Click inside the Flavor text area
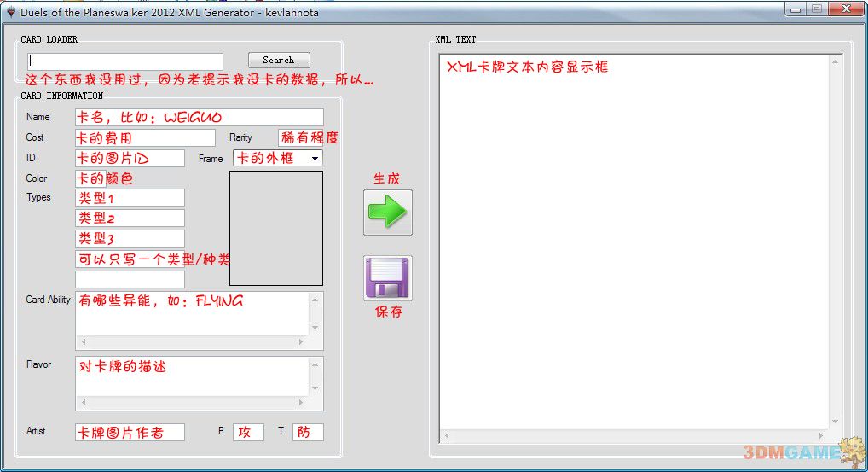Screen dimensions: 868x472 tap(192, 376)
